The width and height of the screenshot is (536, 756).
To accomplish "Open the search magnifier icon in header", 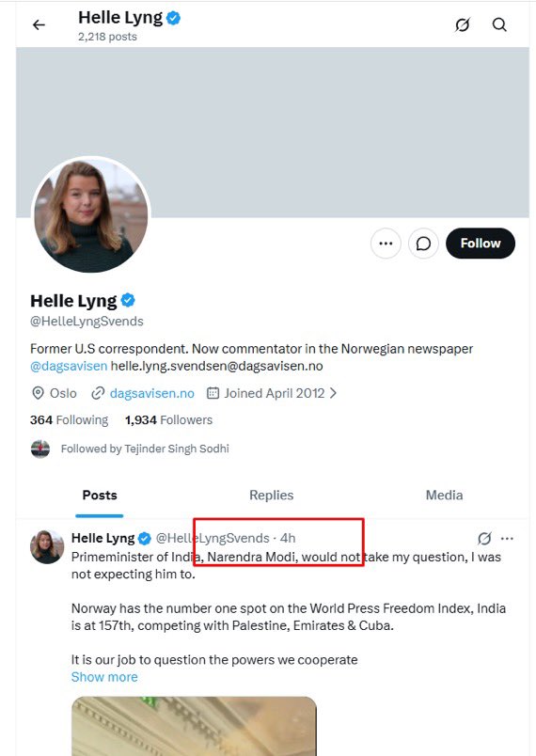I will (499, 24).
